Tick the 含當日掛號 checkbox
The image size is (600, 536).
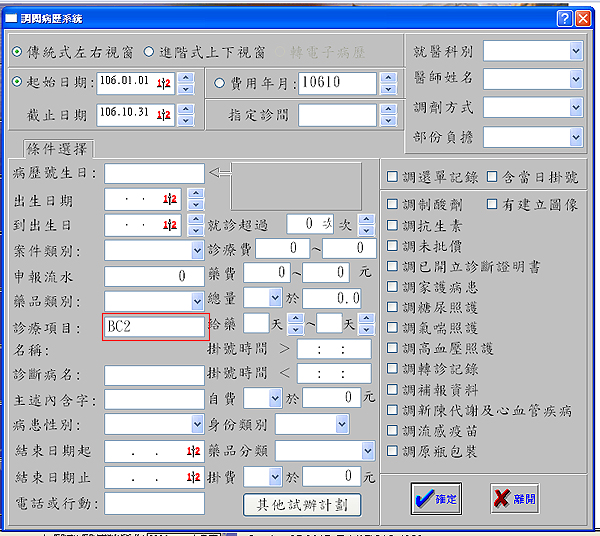coord(492,177)
